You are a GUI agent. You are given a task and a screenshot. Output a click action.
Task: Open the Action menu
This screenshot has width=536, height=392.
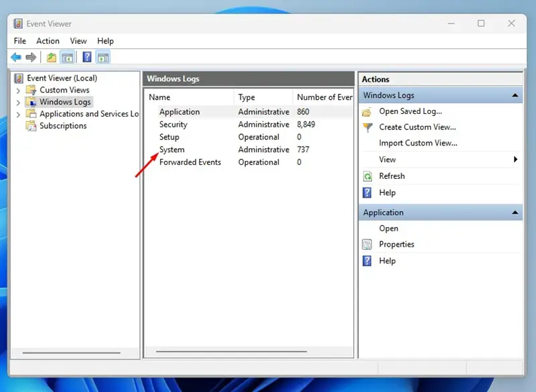pos(48,41)
